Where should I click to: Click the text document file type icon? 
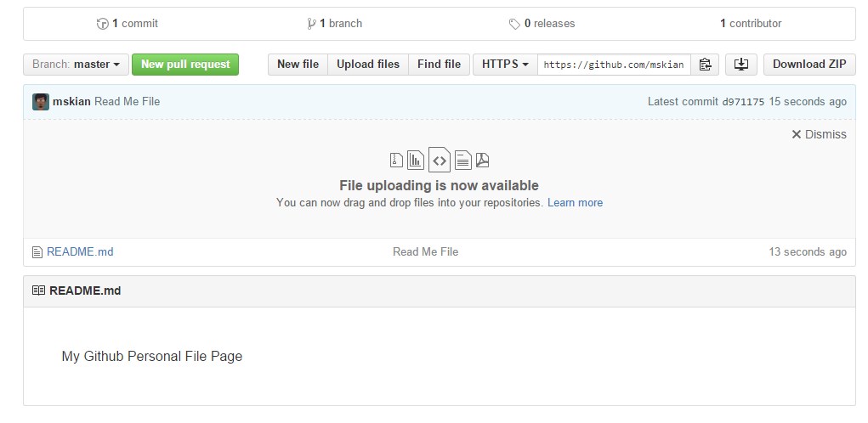(462, 160)
